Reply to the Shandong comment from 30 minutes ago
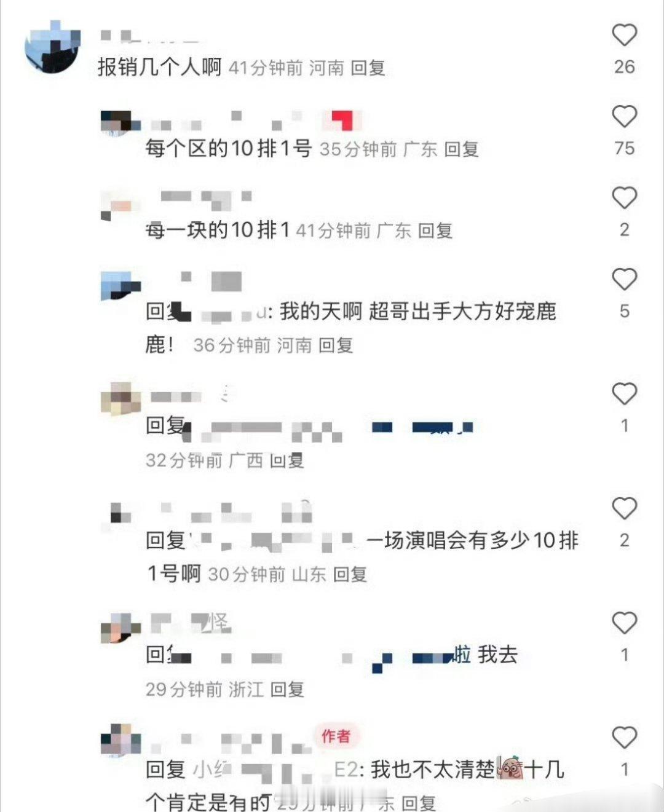This screenshot has width=664, height=812. pyautogui.click(x=350, y=574)
